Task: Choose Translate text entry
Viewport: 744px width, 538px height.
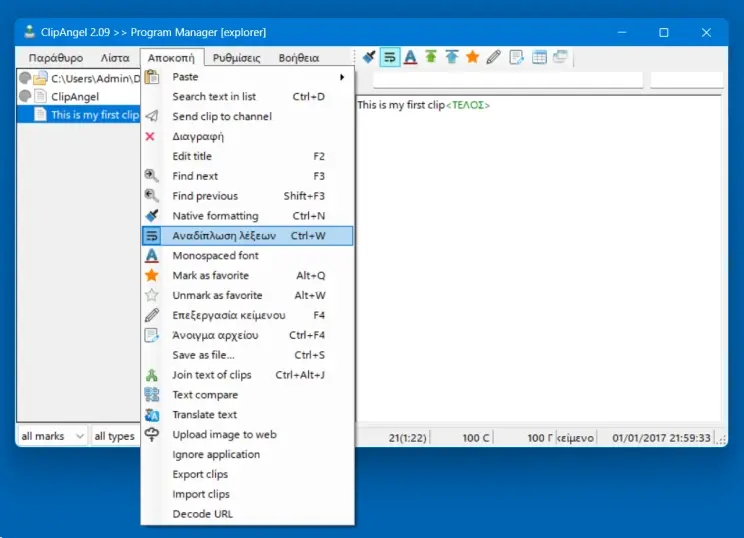Action: 248,415
